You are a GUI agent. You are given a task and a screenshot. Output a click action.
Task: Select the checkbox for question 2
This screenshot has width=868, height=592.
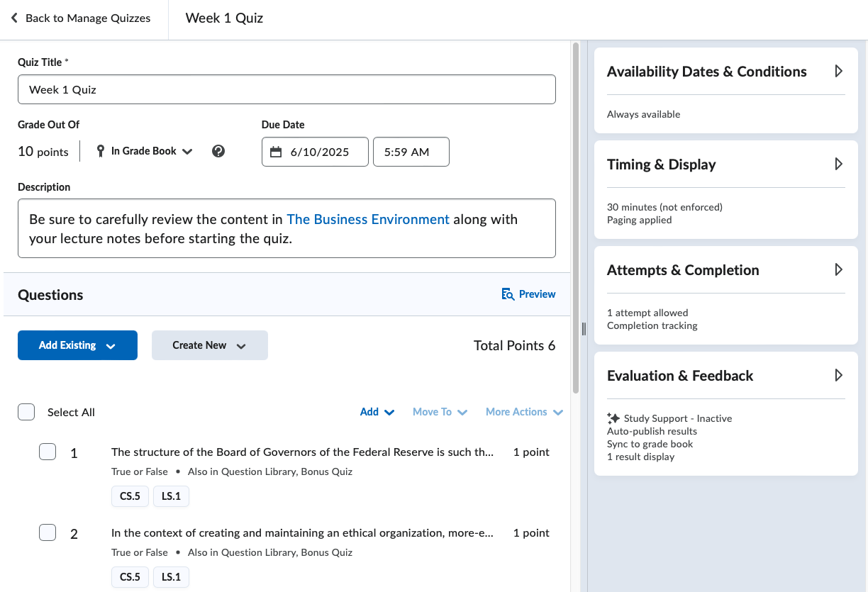pos(48,532)
